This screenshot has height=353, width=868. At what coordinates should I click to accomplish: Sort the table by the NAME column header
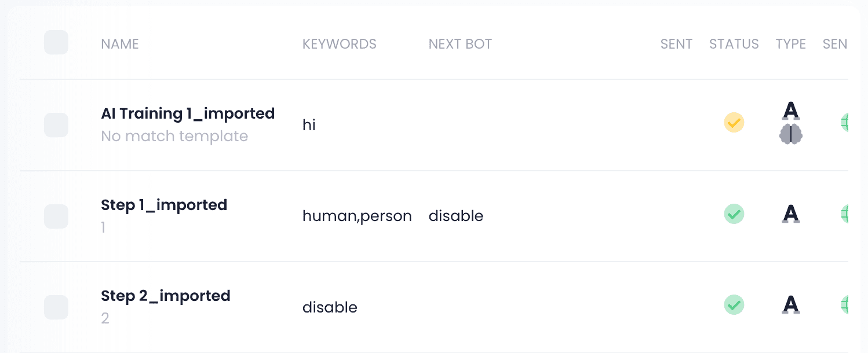pos(120,44)
